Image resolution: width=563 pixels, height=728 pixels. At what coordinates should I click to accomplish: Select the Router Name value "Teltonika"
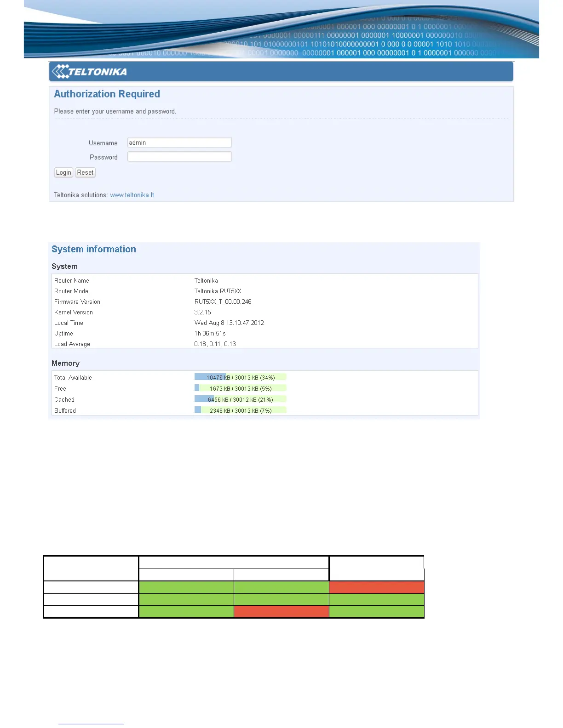pos(206,280)
